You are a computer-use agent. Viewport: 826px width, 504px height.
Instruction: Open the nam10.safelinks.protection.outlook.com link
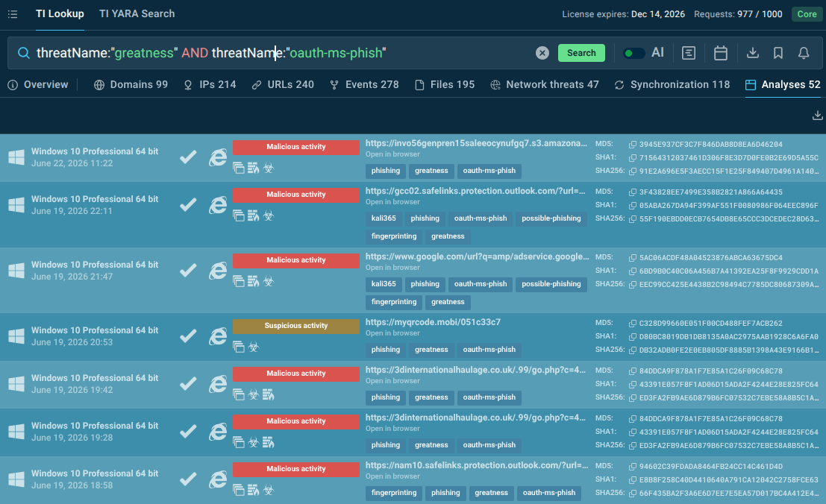click(x=477, y=465)
